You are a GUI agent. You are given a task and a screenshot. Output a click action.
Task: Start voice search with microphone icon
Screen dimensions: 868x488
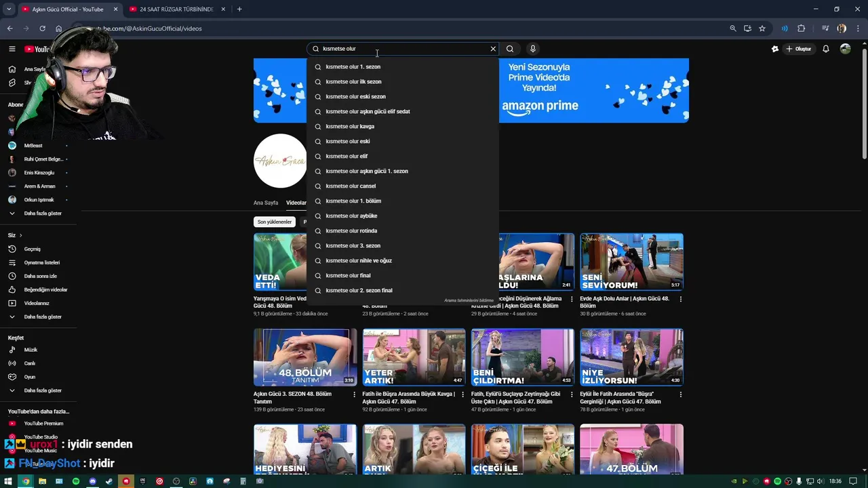(x=533, y=49)
